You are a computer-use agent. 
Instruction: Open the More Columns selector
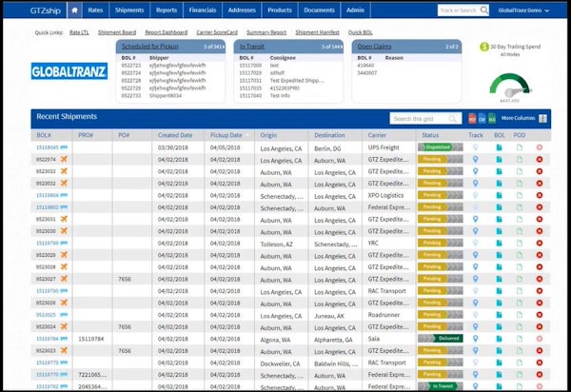pyautogui.click(x=524, y=118)
